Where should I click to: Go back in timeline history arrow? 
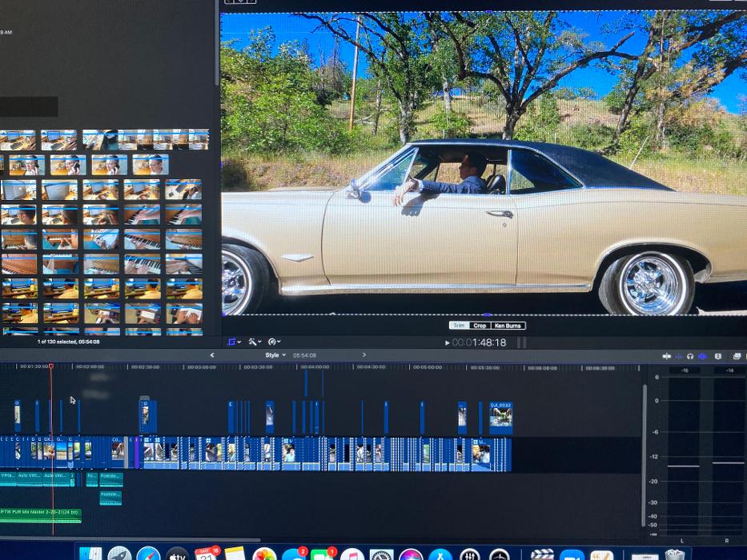coord(212,355)
